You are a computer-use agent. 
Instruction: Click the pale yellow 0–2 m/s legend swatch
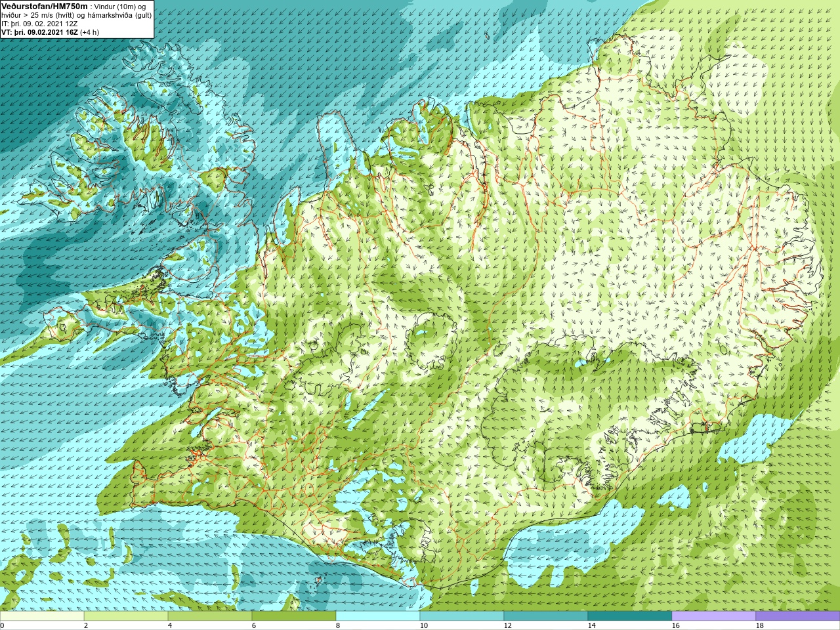point(42,616)
